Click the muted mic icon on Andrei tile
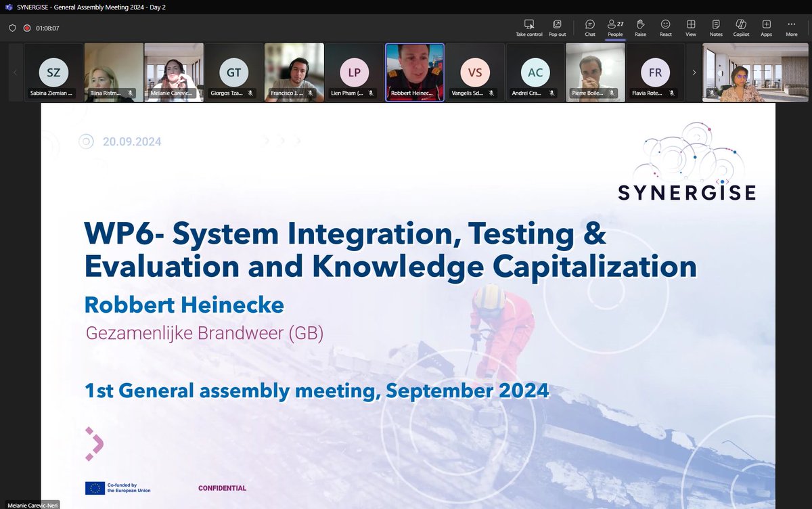Image resolution: width=812 pixels, height=509 pixels. (x=551, y=93)
